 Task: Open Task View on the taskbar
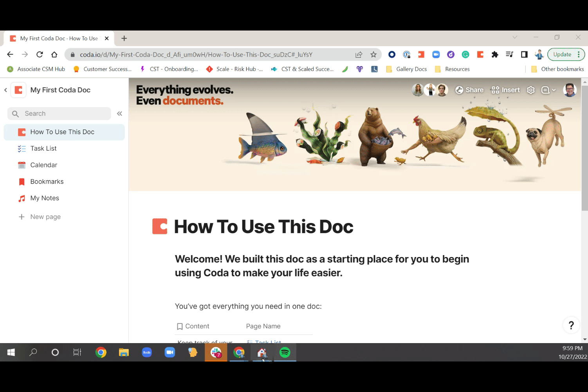[x=77, y=352]
